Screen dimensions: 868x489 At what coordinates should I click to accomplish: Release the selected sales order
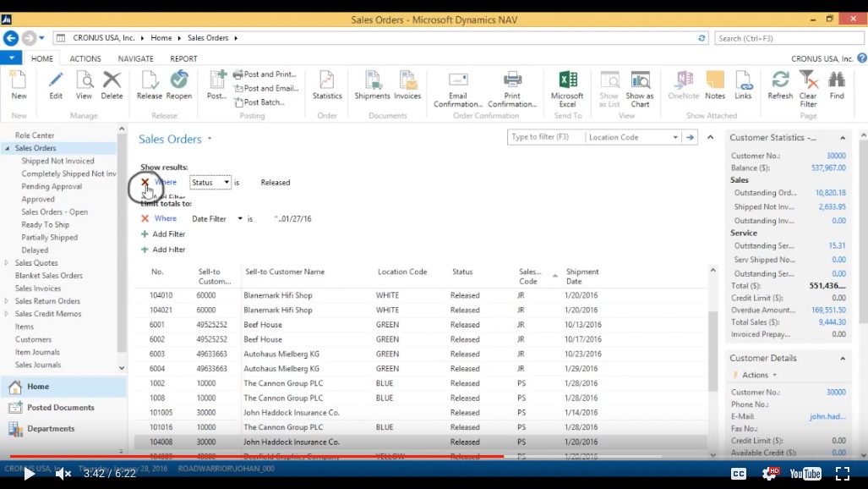[150, 85]
